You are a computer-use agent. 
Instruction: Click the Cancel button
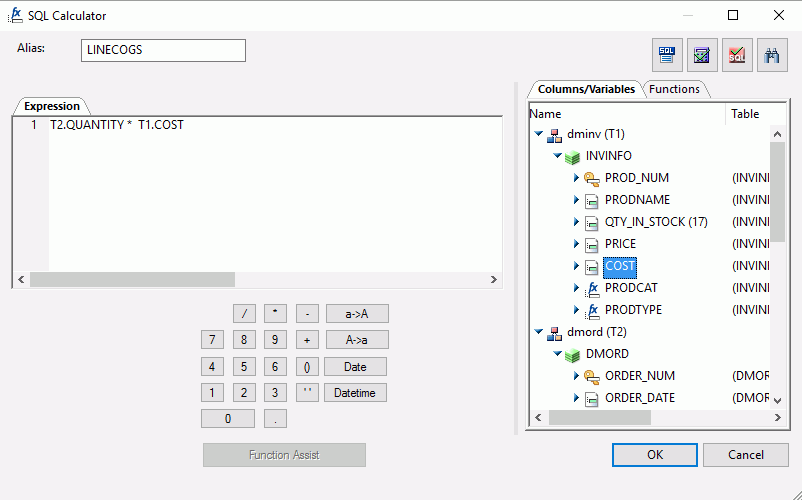click(x=746, y=455)
